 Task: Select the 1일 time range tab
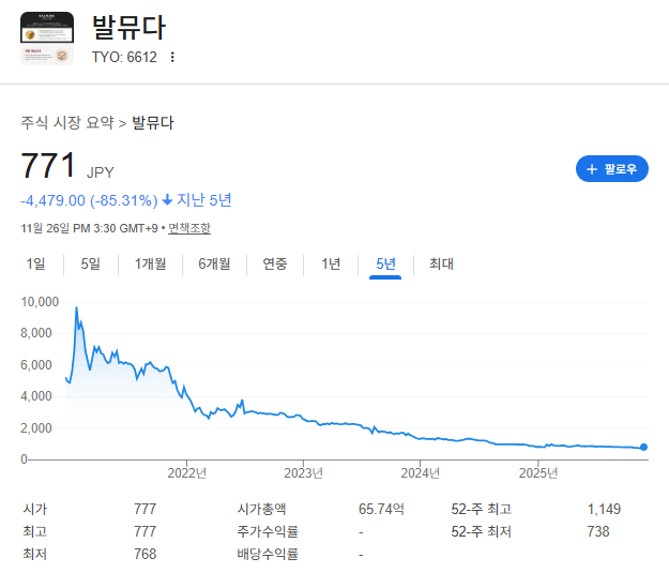[x=36, y=264]
